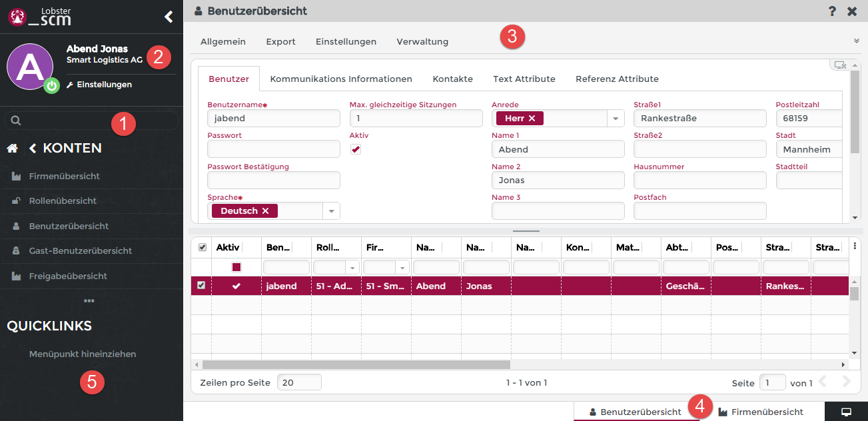Open the Allgemein ribbon menu

(223, 41)
